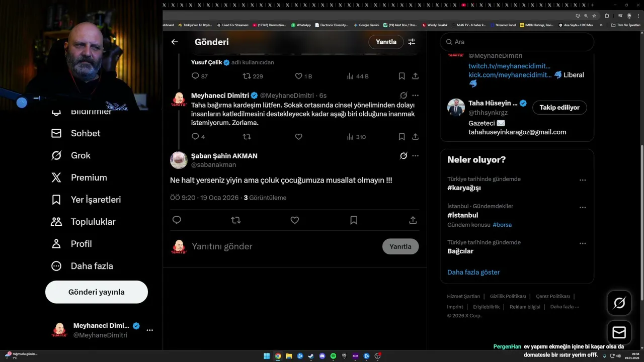This screenshot has width=644, height=362.
Task: Open account menu dots next to @MeyhaneDimitri
Action: point(149,330)
